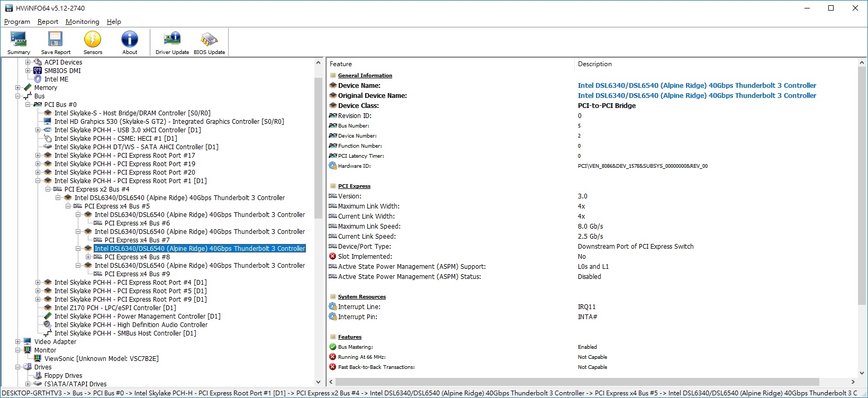Expand the Video Adapter node
868x398 pixels.
point(17,342)
